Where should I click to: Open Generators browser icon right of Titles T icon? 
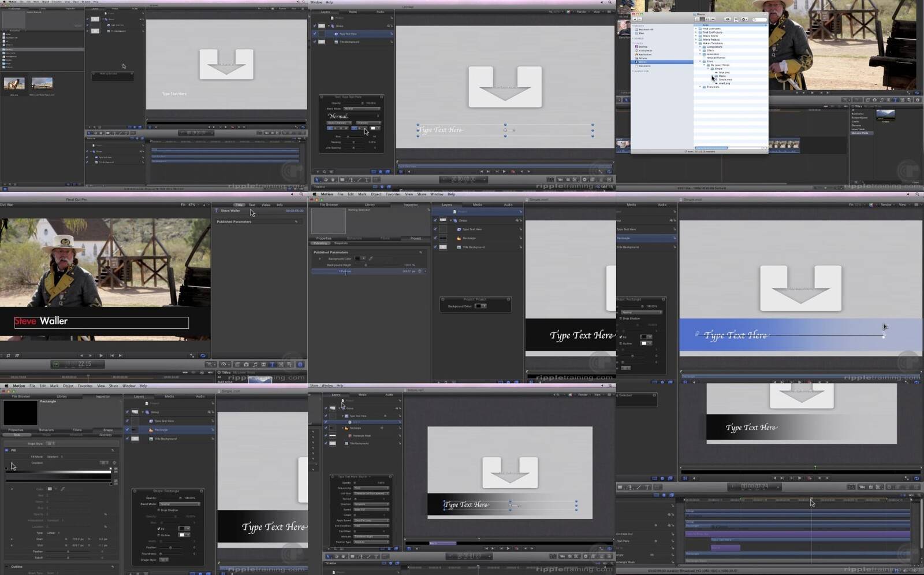coord(281,365)
